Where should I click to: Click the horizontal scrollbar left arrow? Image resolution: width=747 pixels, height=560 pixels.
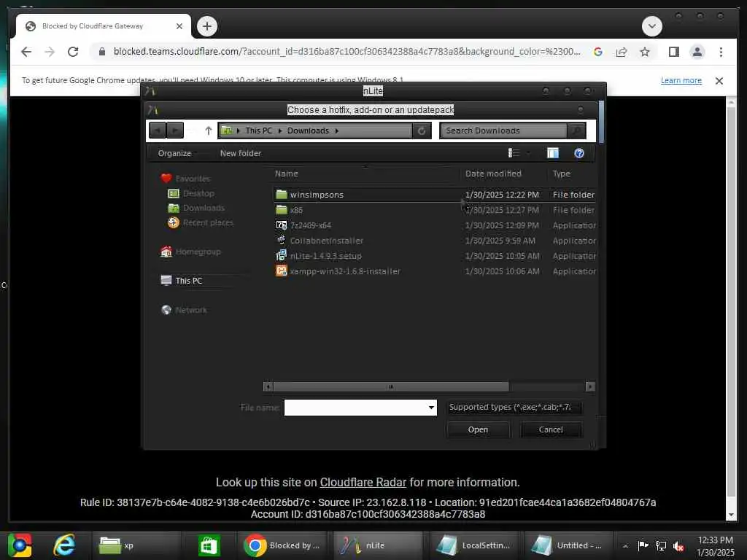pyautogui.click(x=268, y=386)
